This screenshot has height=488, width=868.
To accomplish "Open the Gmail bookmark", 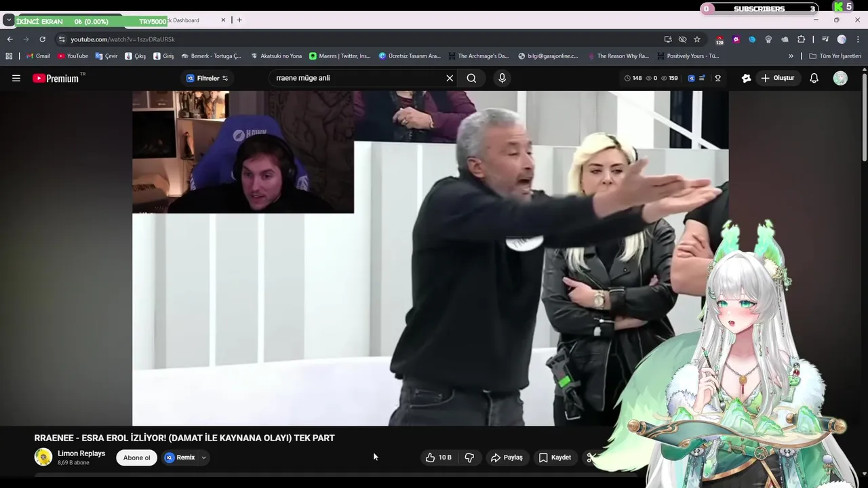I will coord(38,56).
